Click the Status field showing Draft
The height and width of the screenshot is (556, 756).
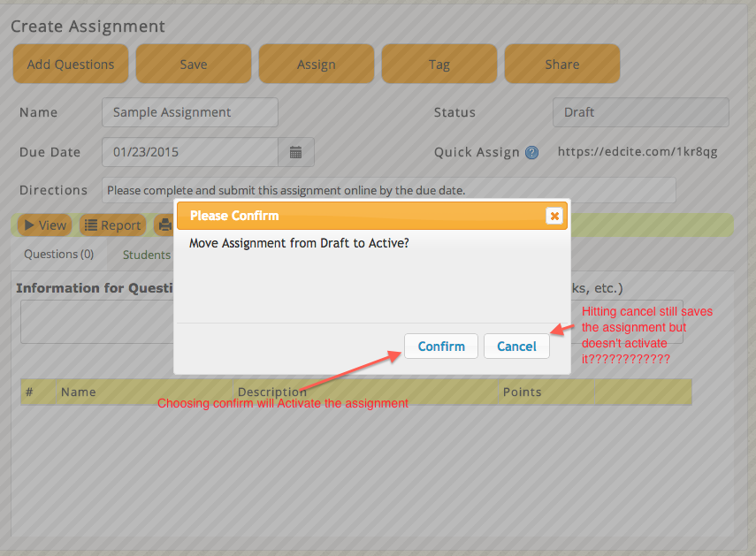pyautogui.click(x=640, y=112)
